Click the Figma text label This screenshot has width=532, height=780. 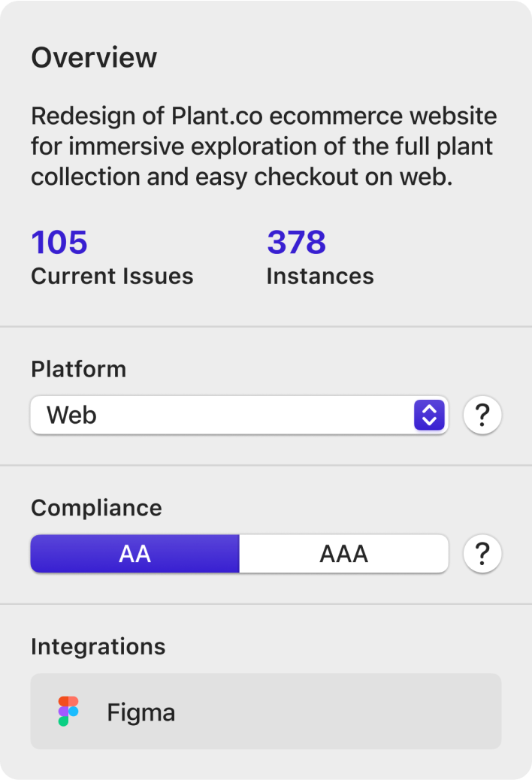pyautogui.click(x=141, y=712)
